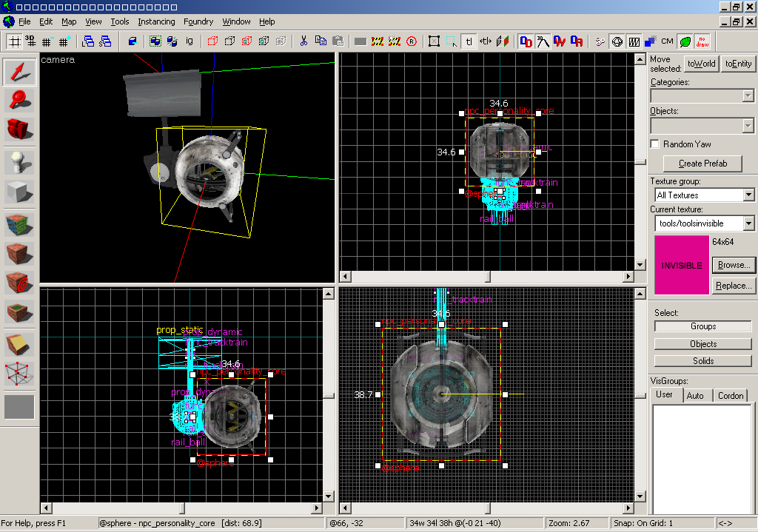Select the Entity tool
758x532 pixels.
pos(19,164)
